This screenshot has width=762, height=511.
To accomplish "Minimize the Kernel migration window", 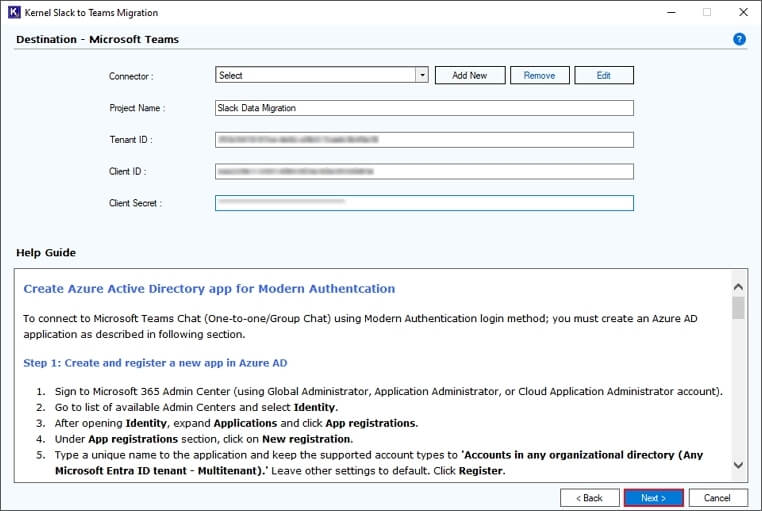I will point(672,12).
